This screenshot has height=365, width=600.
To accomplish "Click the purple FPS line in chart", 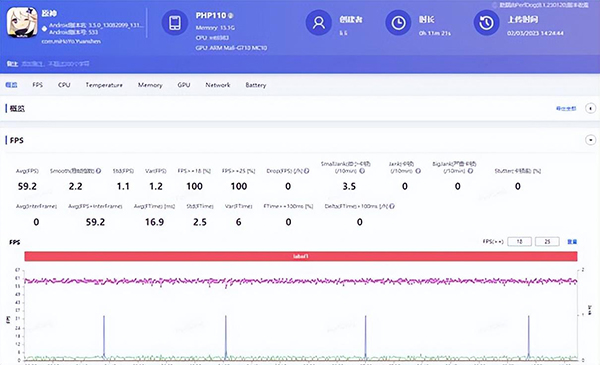I will click(x=301, y=281).
